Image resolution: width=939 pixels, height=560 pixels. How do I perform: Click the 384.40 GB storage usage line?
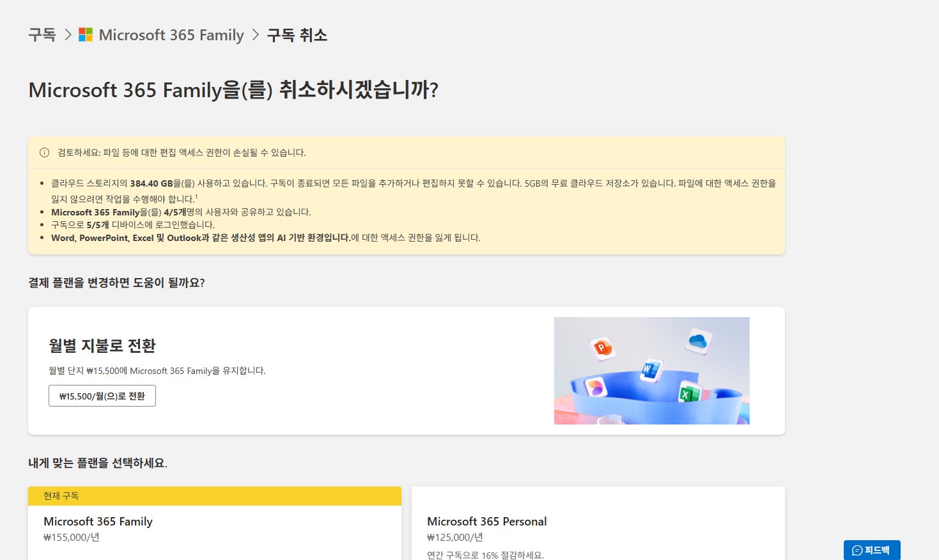coord(414,191)
